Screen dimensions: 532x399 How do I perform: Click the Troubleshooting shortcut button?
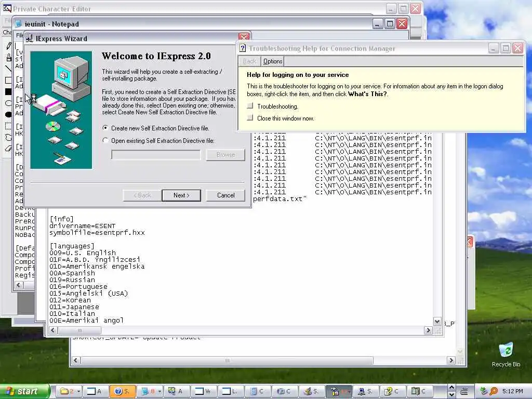click(250, 106)
